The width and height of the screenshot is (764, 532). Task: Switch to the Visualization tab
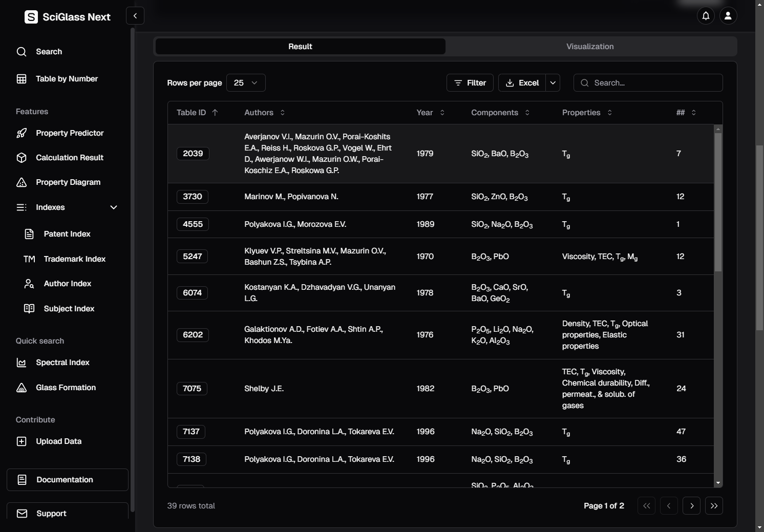[590, 47]
